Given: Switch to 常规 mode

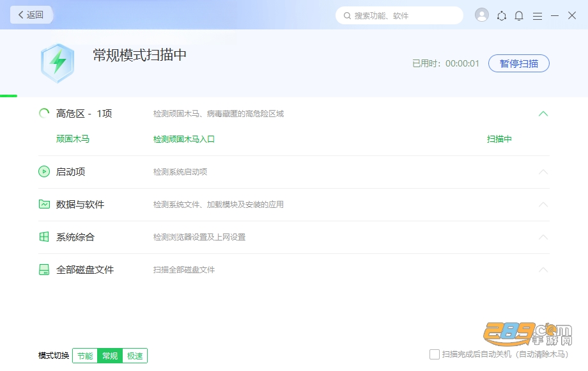Looking at the screenshot, I should pos(110,356).
